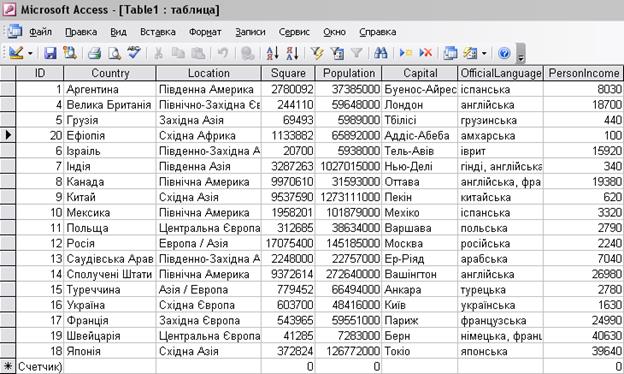Select the Country column header
The width and height of the screenshot is (624, 374).
[x=110, y=73]
